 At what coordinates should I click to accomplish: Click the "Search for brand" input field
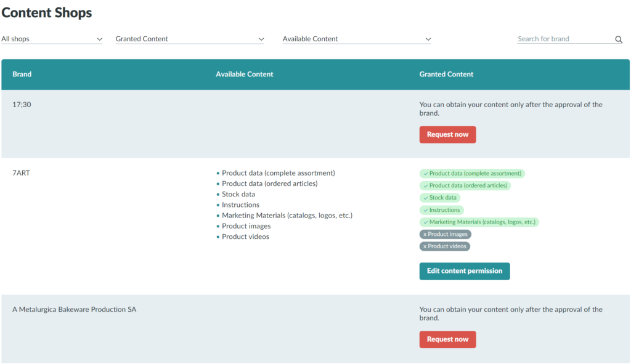pos(561,38)
